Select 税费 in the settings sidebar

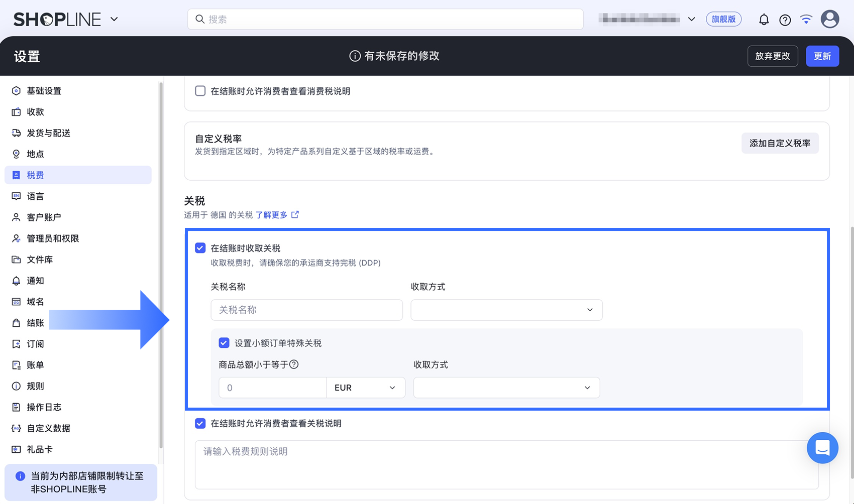tap(78, 175)
